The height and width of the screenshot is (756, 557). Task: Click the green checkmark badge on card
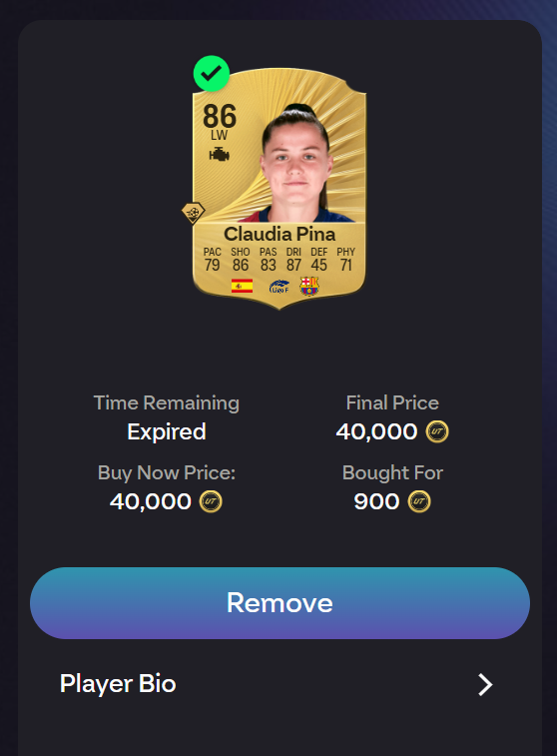click(x=211, y=73)
